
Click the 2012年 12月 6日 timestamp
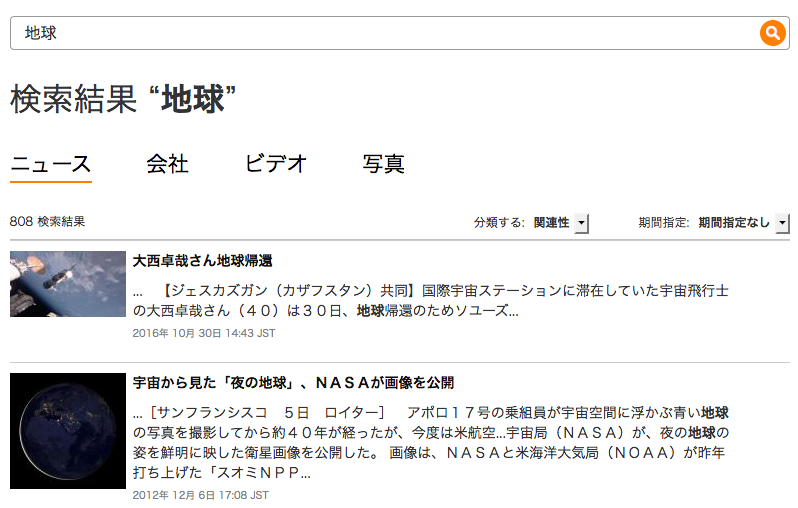point(201,494)
